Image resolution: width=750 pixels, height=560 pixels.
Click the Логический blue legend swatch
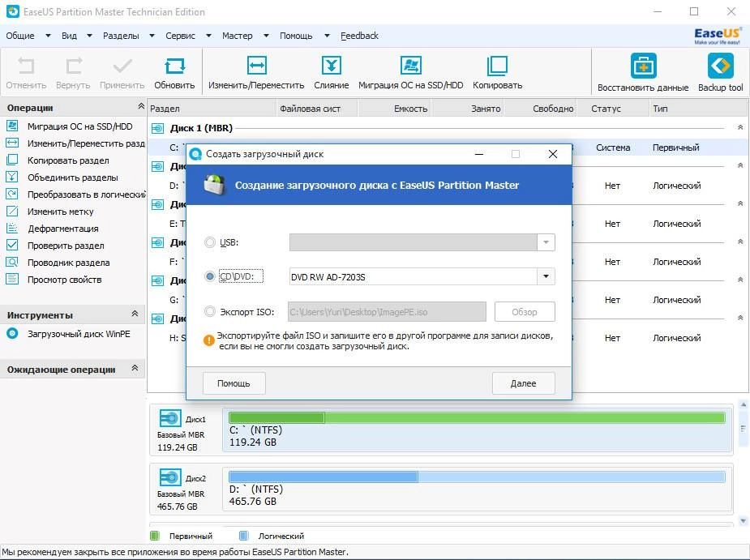tap(243, 536)
